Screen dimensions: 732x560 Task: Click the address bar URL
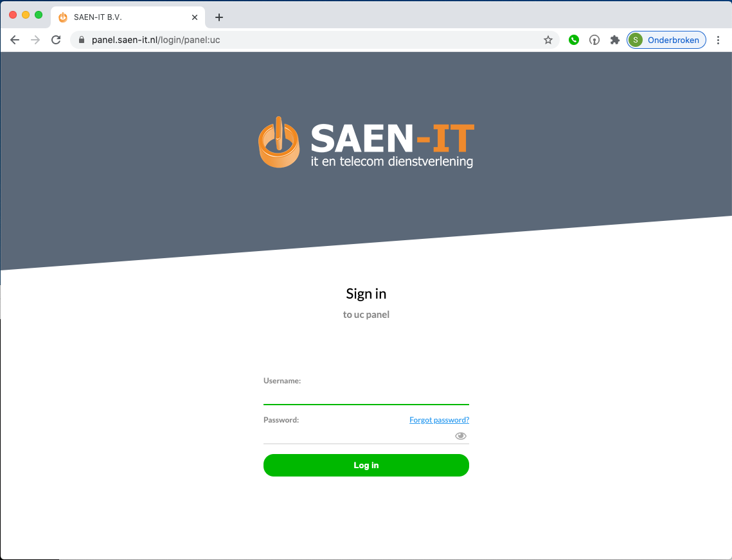pos(156,40)
